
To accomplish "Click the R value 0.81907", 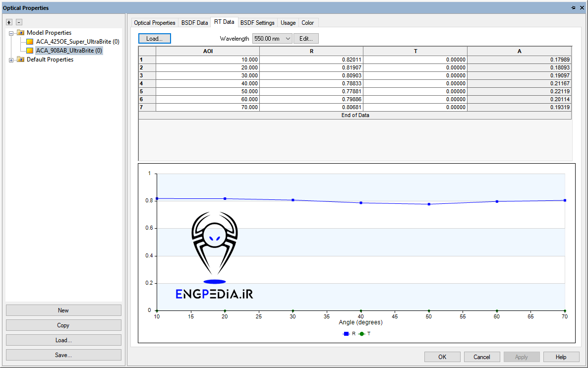I will tap(311, 67).
